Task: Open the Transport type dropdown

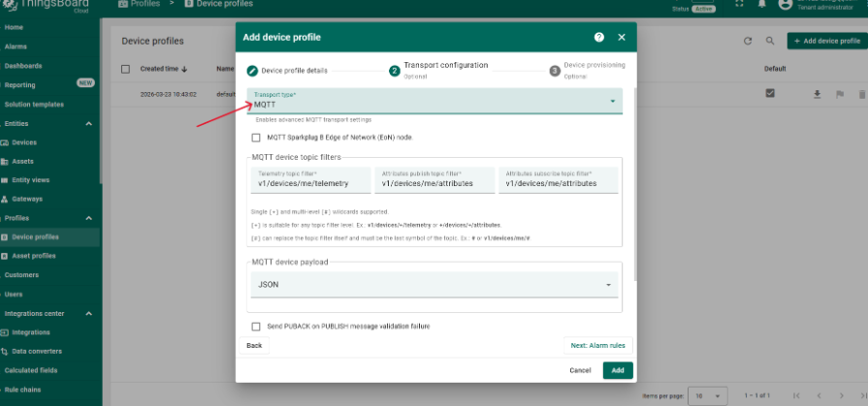Action: (434, 101)
